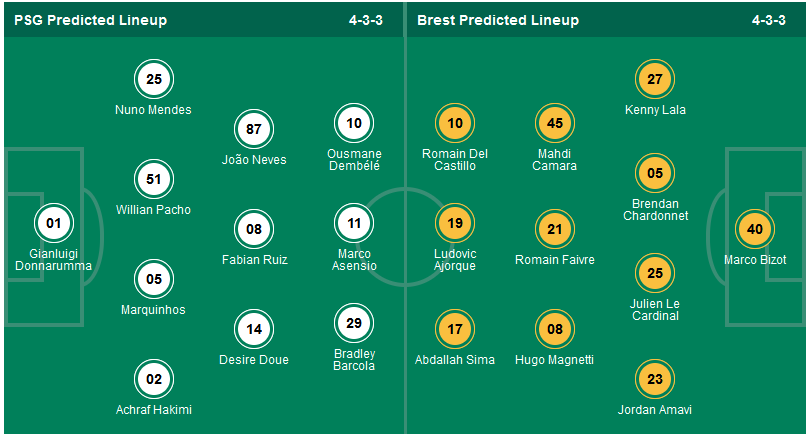Select Ludovic Ajorque's number 19 badge
Viewport: 808px width, 434px height.
pos(455,224)
